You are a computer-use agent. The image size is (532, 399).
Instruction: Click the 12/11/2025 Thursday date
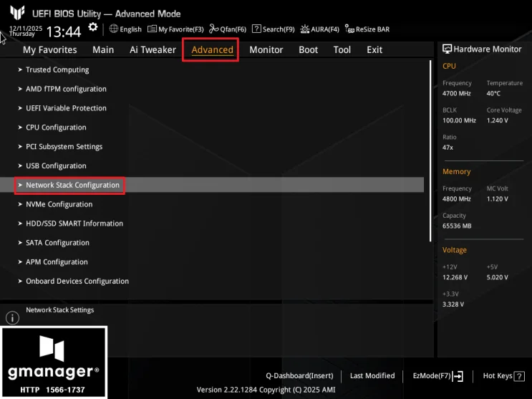coord(26,31)
